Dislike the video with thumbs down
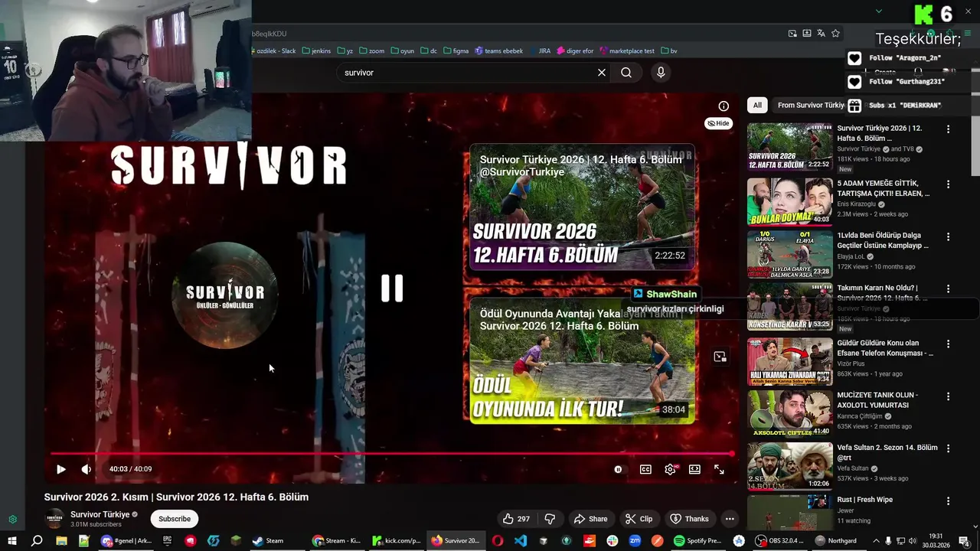Screen dimensions: 980x551 550,519
